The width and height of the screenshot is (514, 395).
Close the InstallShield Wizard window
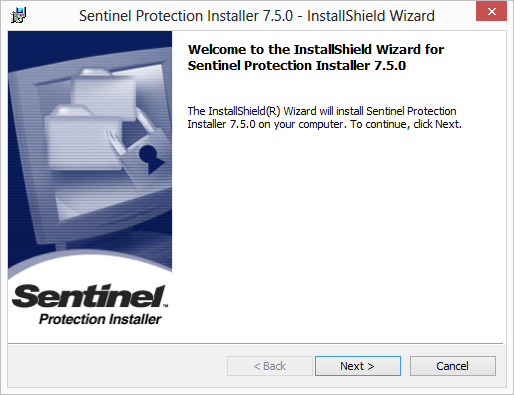491,12
